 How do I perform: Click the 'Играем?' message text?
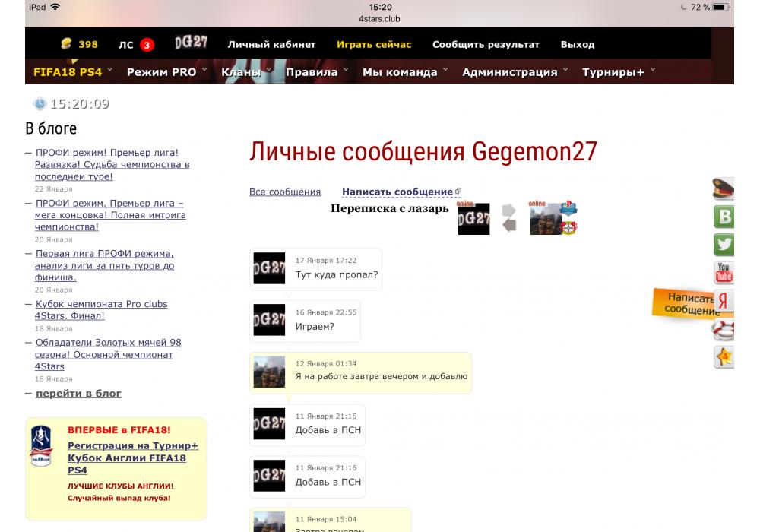(x=315, y=327)
